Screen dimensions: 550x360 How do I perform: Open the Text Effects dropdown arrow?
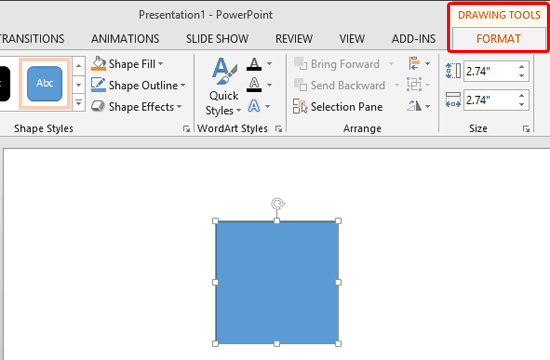(268, 106)
